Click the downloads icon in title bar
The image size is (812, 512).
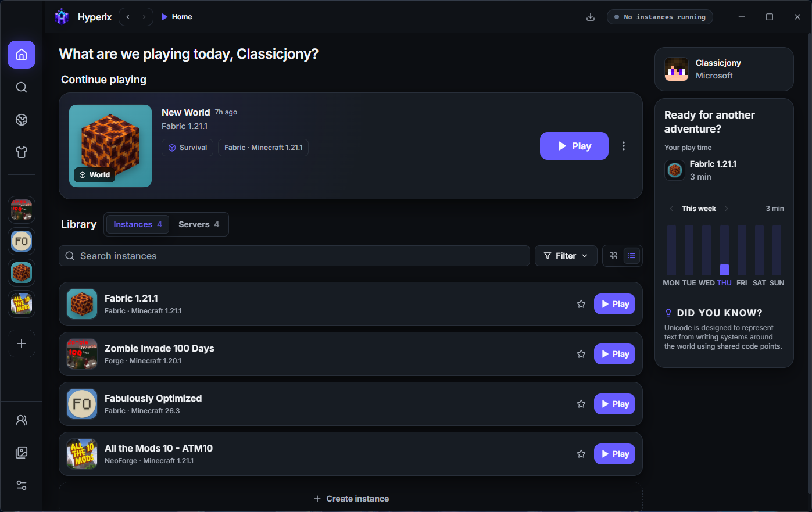point(591,17)
